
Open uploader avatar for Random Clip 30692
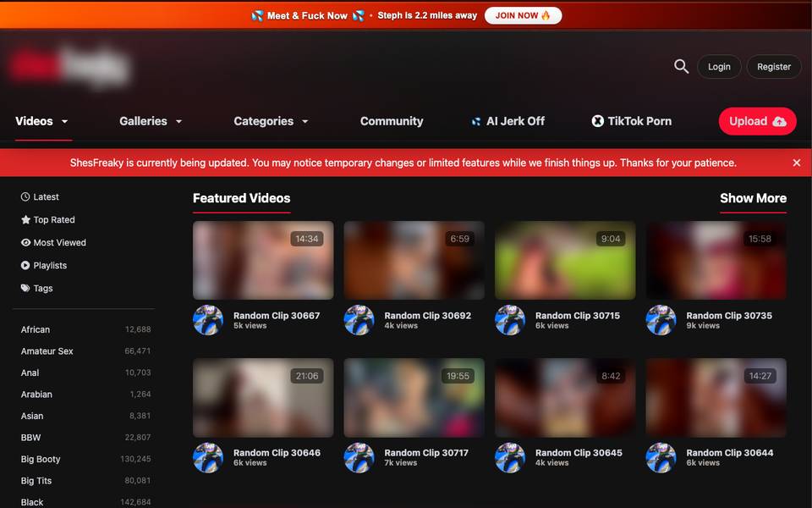(x=359, y=320)
